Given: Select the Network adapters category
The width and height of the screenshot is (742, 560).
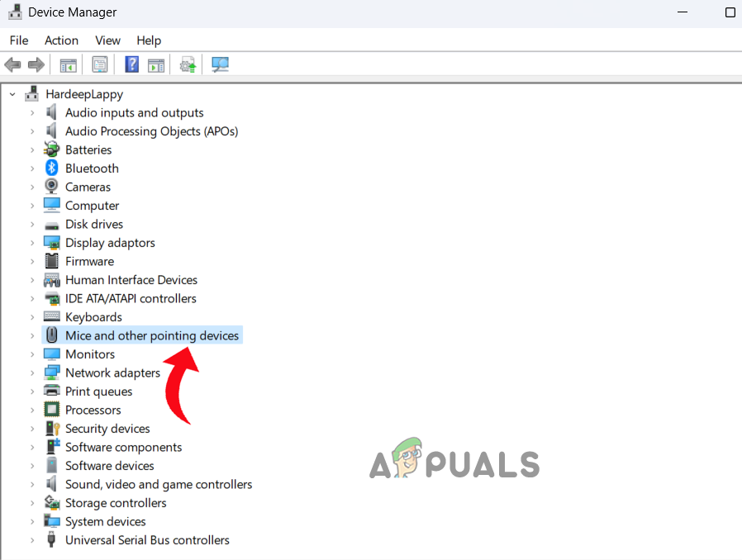Looking at the screenshot, I should coord(112,373).
